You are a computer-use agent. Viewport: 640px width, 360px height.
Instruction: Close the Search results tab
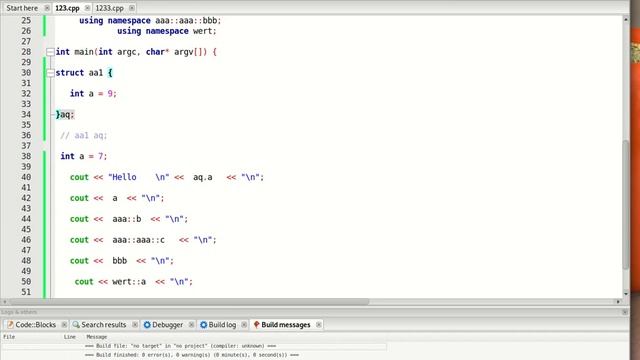tap(135, 324)
